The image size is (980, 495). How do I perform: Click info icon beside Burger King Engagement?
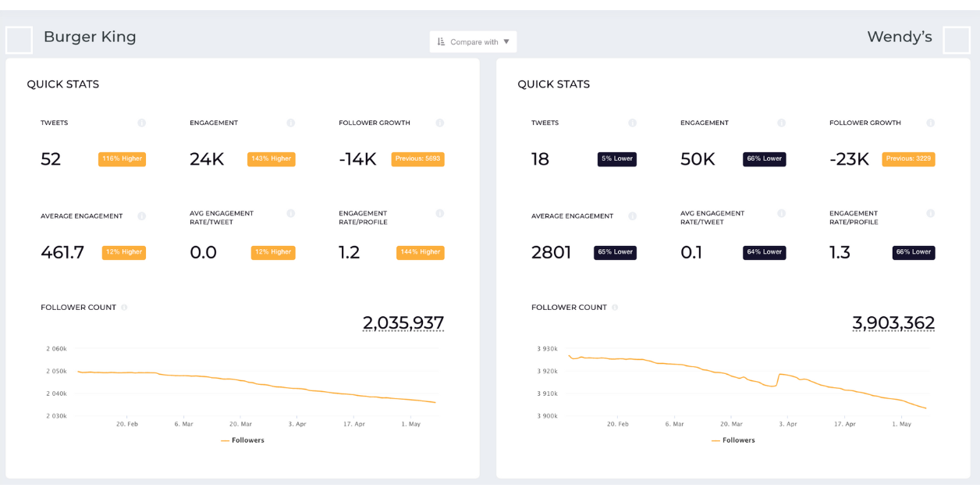coord(291,123)
